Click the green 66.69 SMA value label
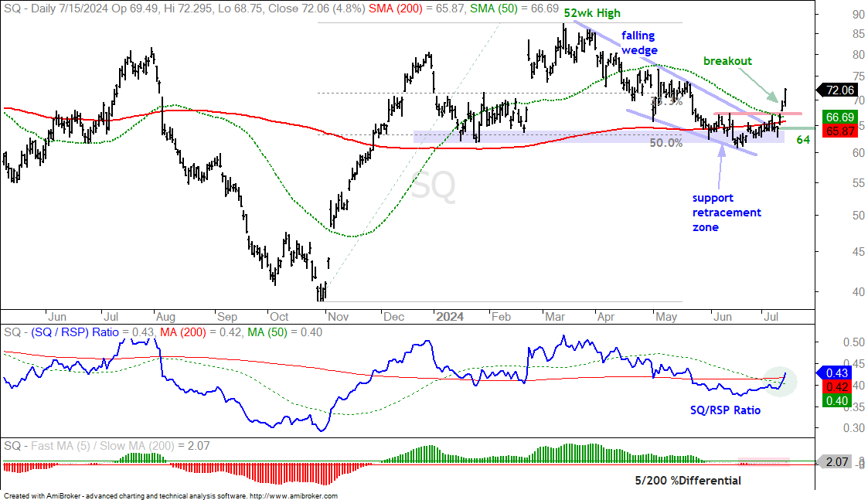Viewport: 868px width, 500px height. pyautogui.click(x=839, y=117)
